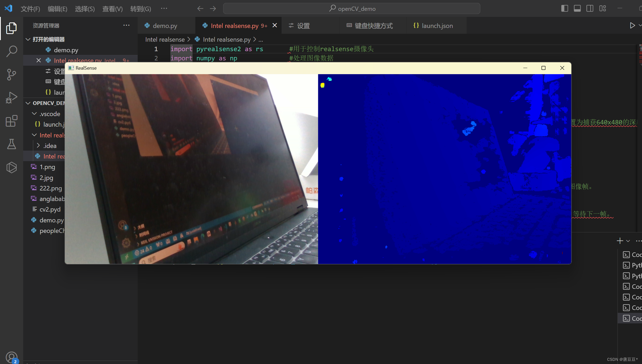Screen dimensions: 642x364
Task: Expand the .idea folder
Action: point(39,146)
